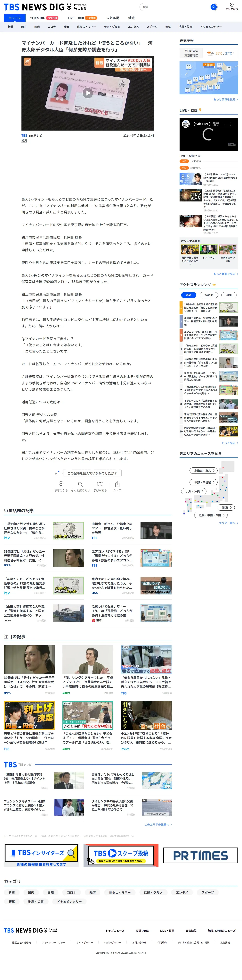Open the 若者が直面する孤独と孤立 article
The image size is (242, 980).
[146, 659]
